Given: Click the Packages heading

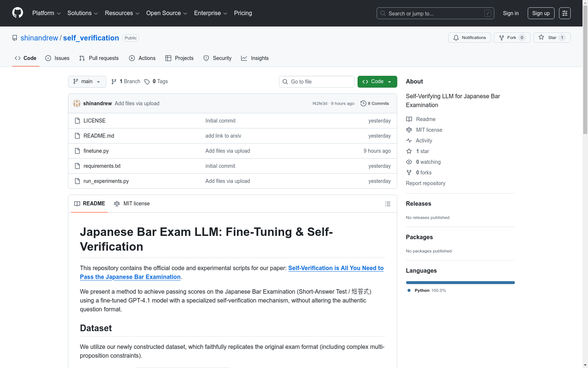Looking at the screenshot, I should [x=419, y=237].
